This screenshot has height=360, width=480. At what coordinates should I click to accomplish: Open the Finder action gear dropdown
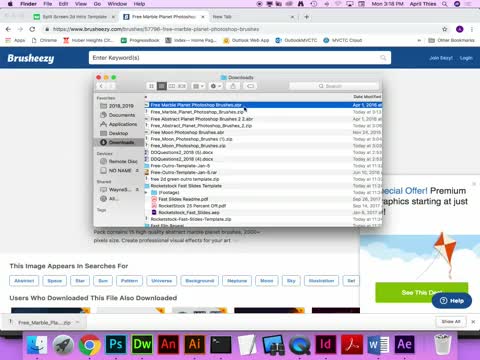216,86
